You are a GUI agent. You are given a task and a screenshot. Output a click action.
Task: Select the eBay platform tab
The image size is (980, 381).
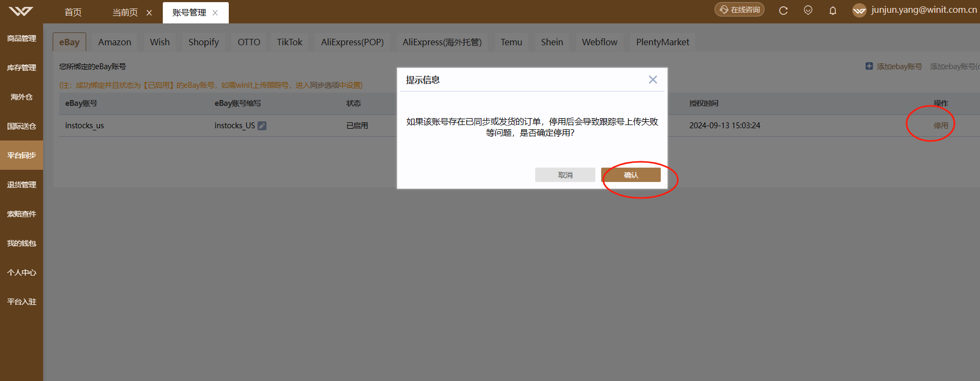tap(69, 42)
